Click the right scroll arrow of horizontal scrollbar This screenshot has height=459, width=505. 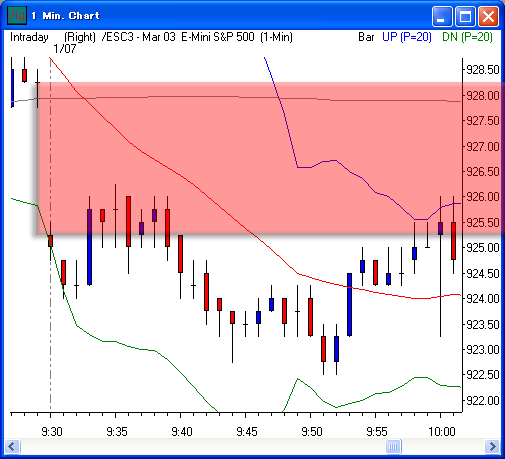[x=492, y=446]
